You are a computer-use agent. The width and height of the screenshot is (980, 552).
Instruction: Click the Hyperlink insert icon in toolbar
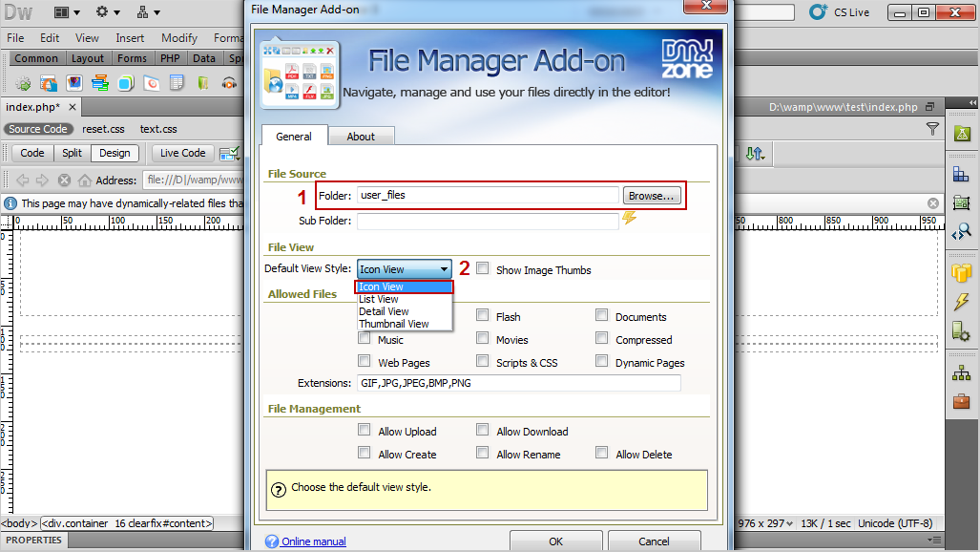(x=23, y=83)
